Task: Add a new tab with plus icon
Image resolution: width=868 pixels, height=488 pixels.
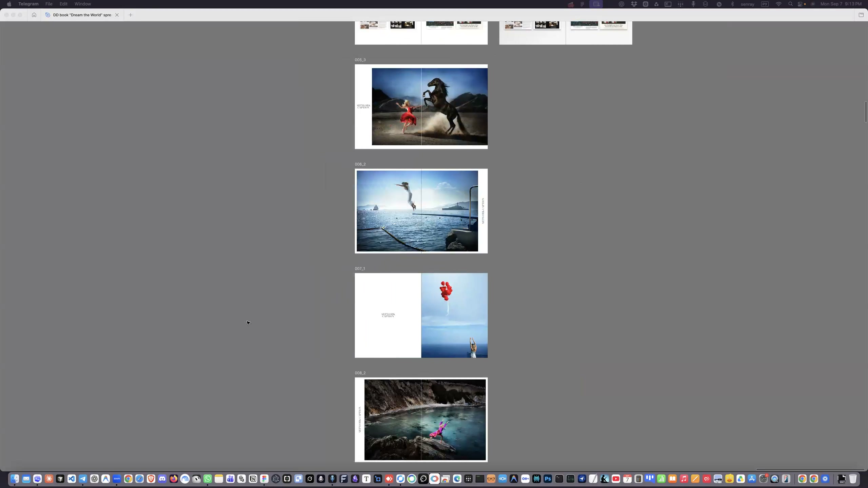Action: (x=131, y=15)
